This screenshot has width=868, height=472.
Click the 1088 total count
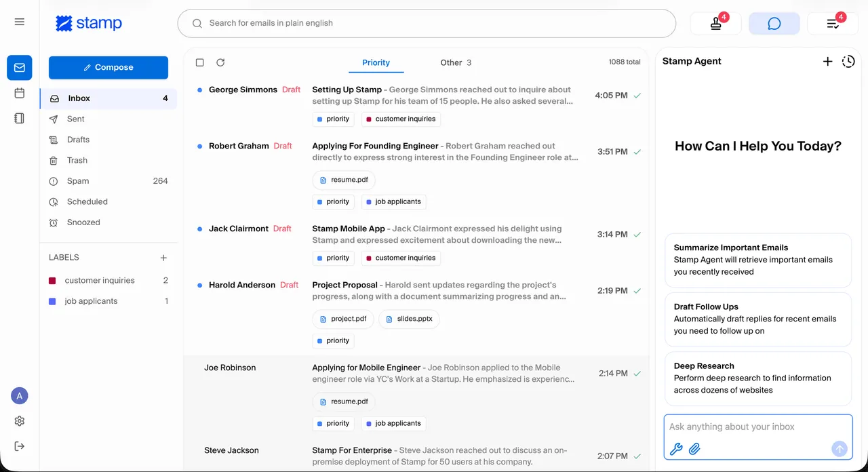click(x=625, y=62)
